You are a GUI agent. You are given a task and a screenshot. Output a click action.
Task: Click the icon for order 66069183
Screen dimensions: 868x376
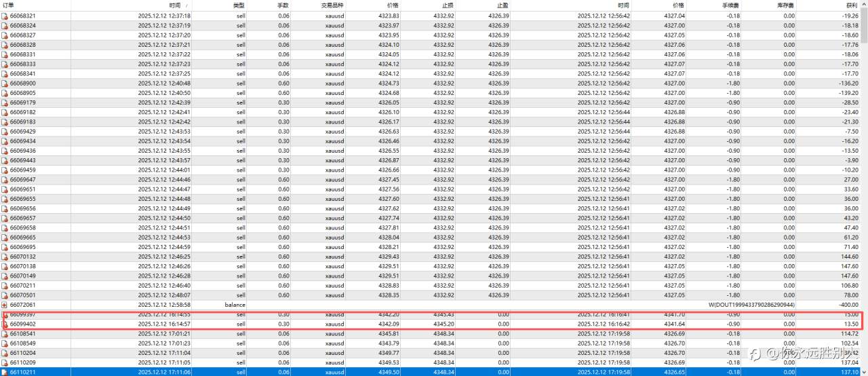[5, 121]
